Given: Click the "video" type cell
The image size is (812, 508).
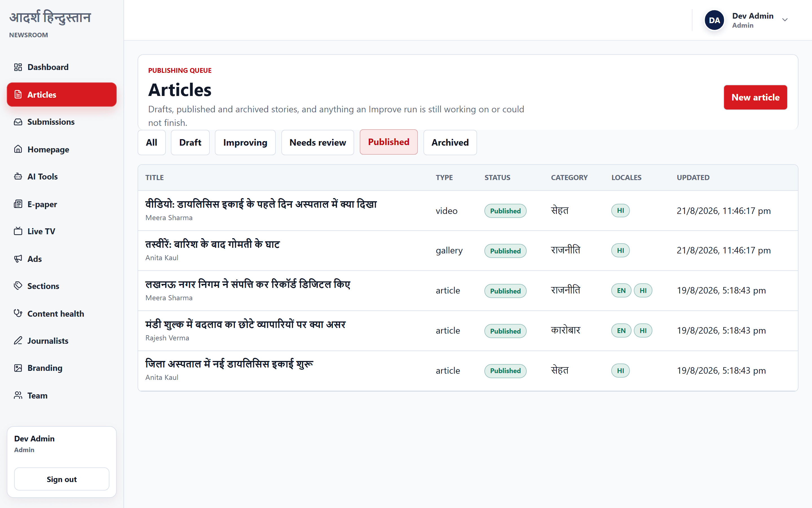Looking at the screenshot, I should tap(447, 211).
